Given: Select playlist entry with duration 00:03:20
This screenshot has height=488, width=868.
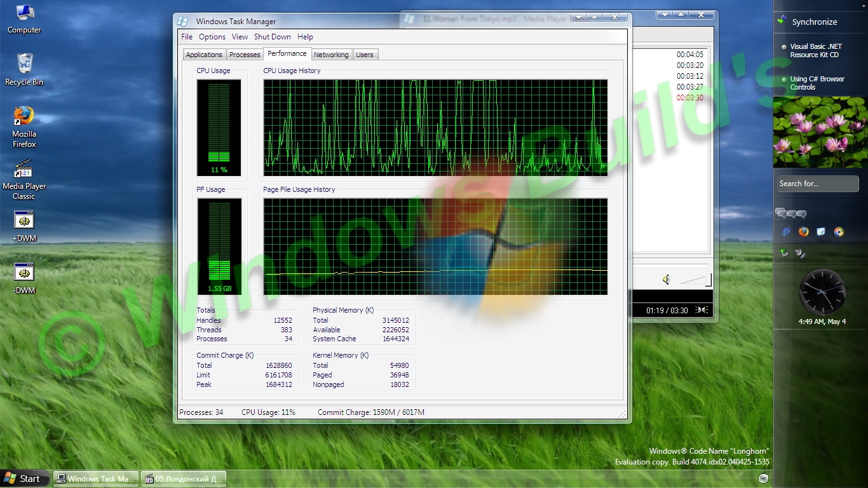Looking at the screenshot, I should 690,65.
